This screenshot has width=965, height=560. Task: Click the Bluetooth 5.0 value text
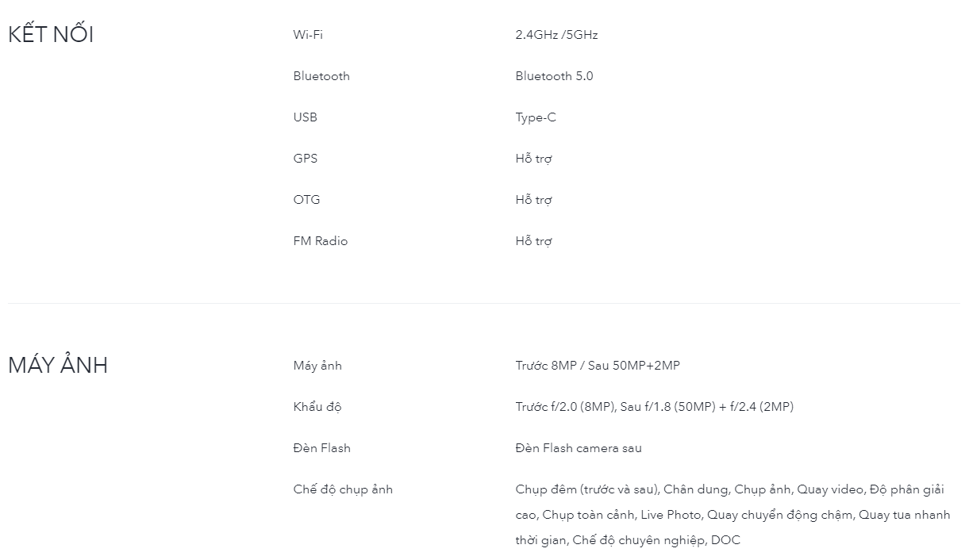pyautogui.click(x=554, y=76)
